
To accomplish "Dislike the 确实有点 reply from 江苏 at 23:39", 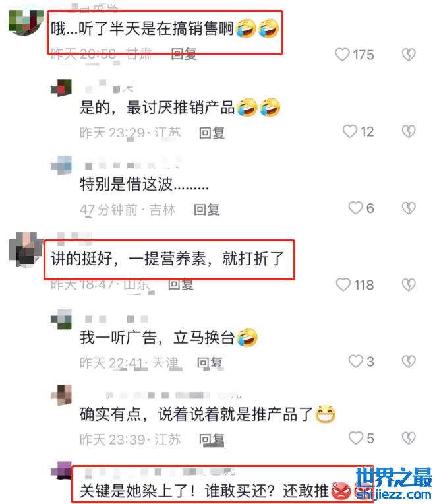I will 409,438.
